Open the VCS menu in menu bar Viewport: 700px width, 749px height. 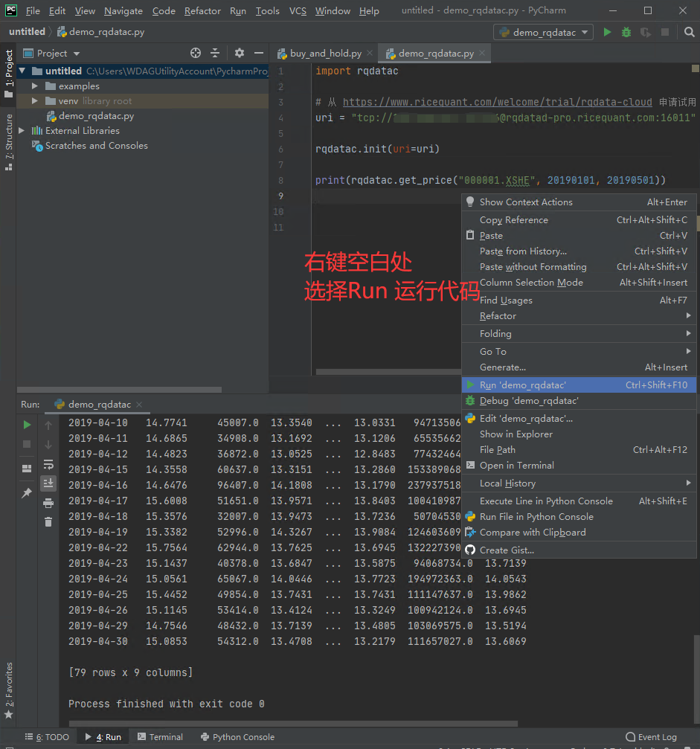[x=298, y=10]
